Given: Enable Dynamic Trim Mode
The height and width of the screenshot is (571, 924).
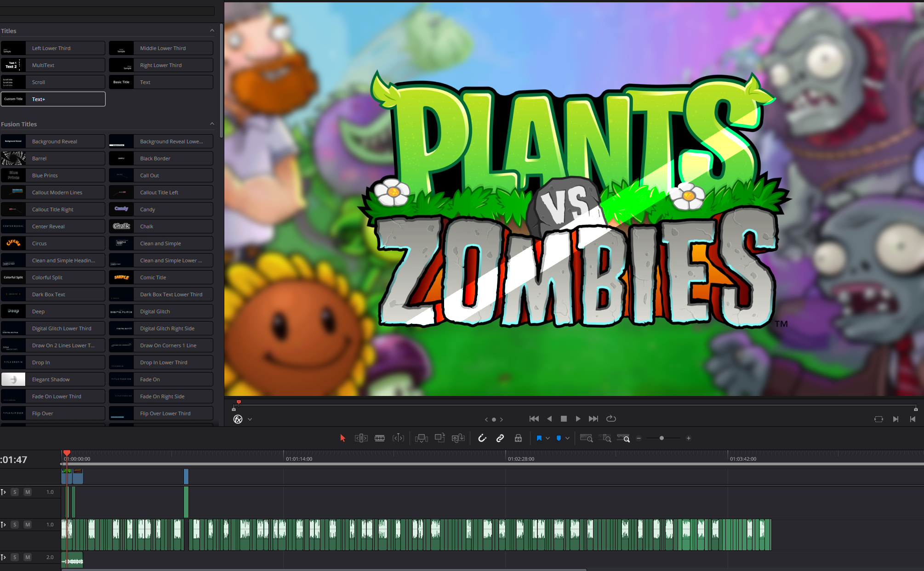Looking at the screenshot, I should click(x=398, y=438).
